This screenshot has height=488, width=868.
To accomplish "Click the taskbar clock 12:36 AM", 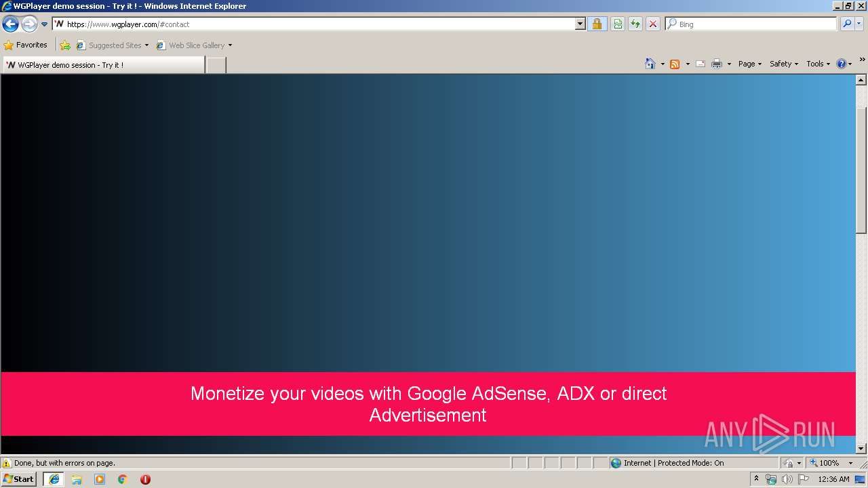I will pyautogui.click(x=833, y=479).
